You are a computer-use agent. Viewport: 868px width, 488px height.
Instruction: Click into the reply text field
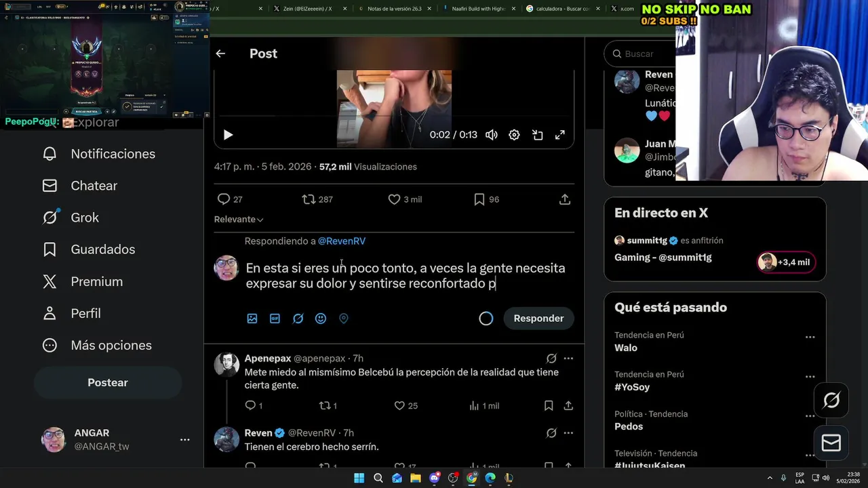click(x=407, y=276)
